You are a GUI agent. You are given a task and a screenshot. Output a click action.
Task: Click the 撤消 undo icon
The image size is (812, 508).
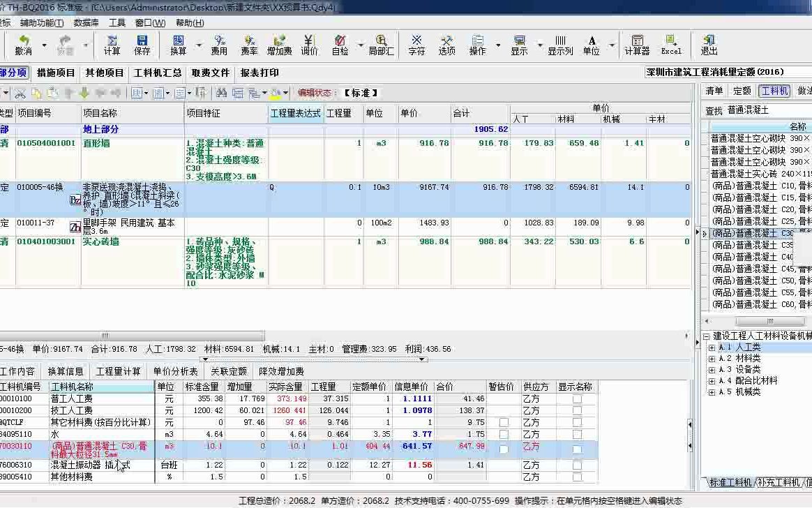tap(23, 45)
